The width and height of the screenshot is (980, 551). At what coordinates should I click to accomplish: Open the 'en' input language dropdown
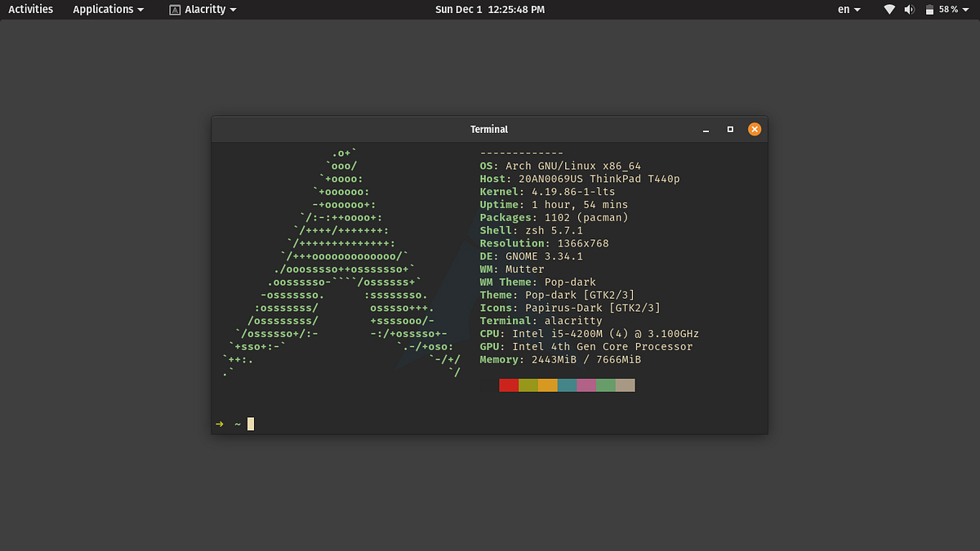pos(849,10)
